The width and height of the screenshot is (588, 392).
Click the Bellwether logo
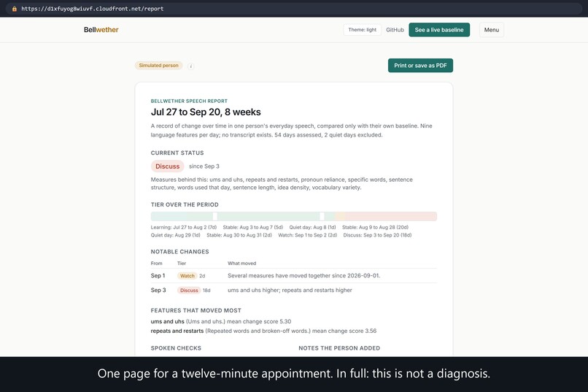(101, 30)
